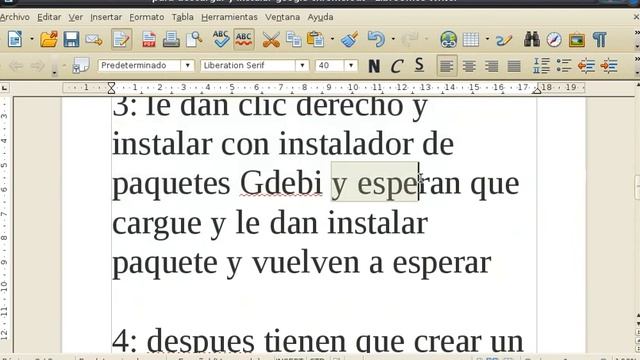Insert a hyperlink with globe icon
Screen dimensions: 640x360
point(448,40)
